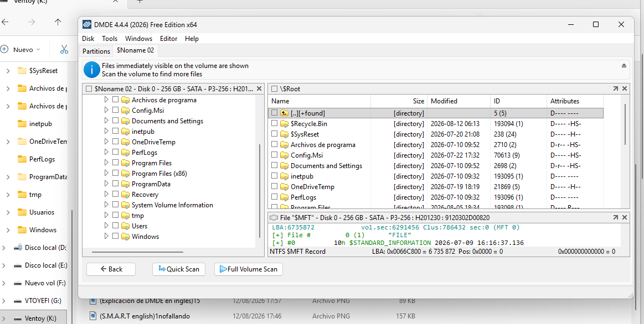Screen dimensions: 644x324
Task: Close the \$Root file list panel
Action: click(625, 88)
